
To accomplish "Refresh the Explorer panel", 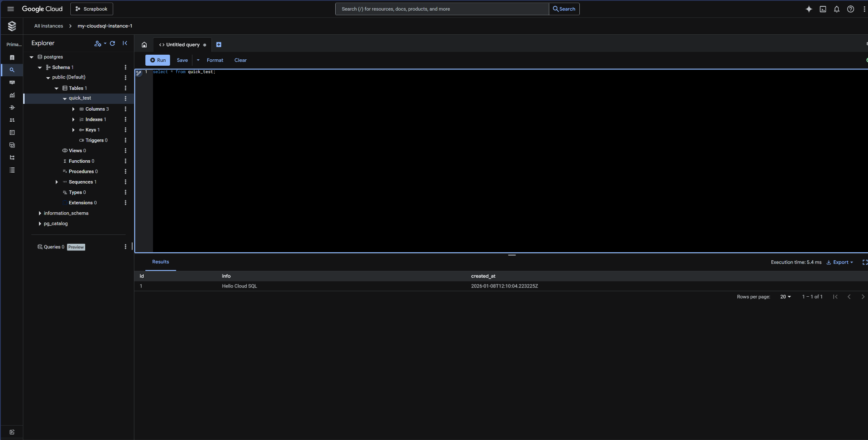I will tap(112, 43).
